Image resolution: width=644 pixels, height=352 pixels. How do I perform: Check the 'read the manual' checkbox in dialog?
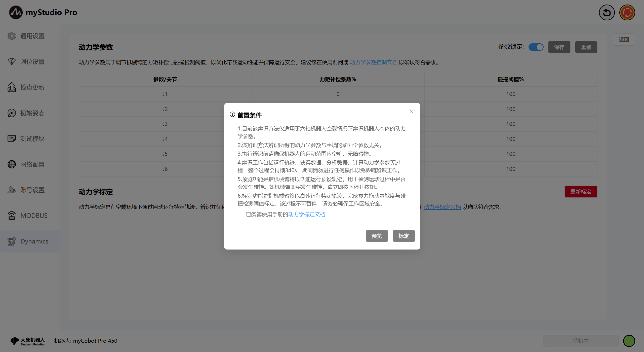pos(240,214)
